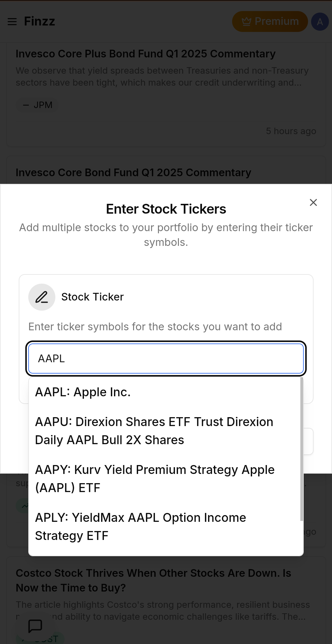The height and width of the screenshot is (644, 332).
Task: Close the Enter Stock Tickers dialog
Action: (x=313, y=203)
